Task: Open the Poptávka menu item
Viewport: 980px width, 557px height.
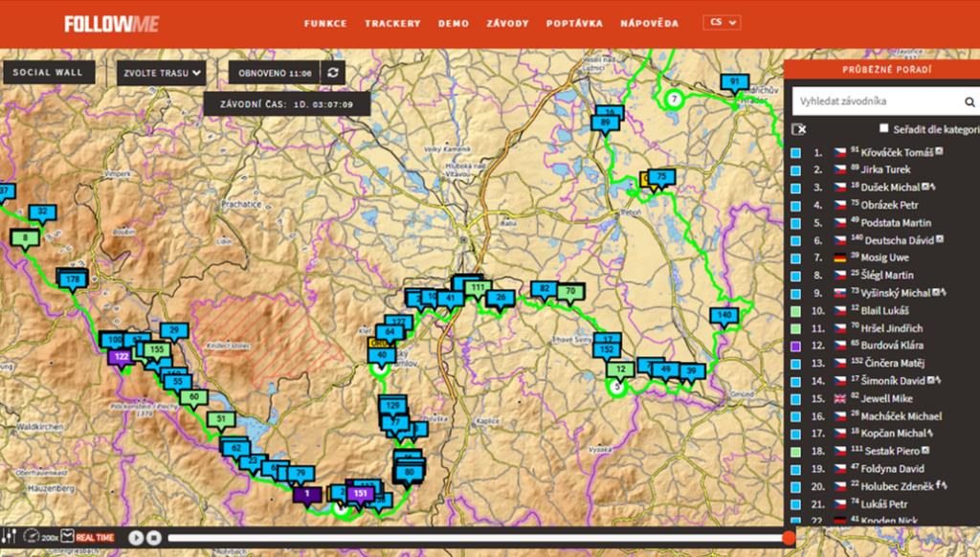Action: point(574,24)
